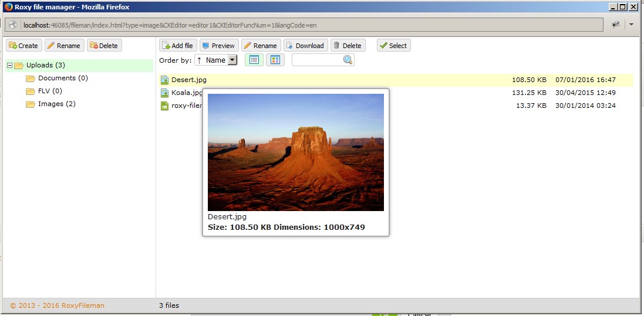Click Size and Dimensions text in preview tooltip
Screen dimensions: 644x316
click(286, 227)
